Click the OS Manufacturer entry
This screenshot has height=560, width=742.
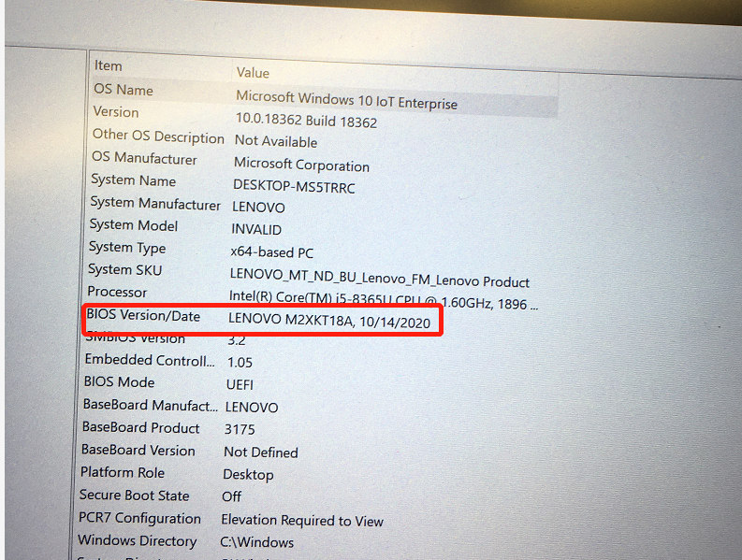144,159
